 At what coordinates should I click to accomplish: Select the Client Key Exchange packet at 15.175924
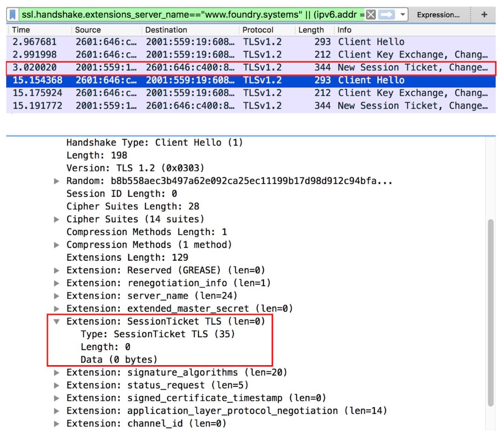pyautogui.click(x=157, y=93)
